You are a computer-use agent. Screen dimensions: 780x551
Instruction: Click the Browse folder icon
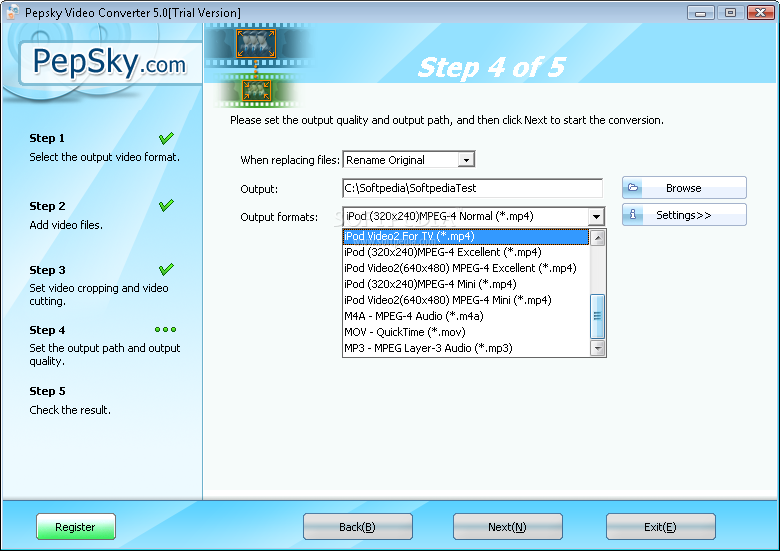click(x=633, y=187)
